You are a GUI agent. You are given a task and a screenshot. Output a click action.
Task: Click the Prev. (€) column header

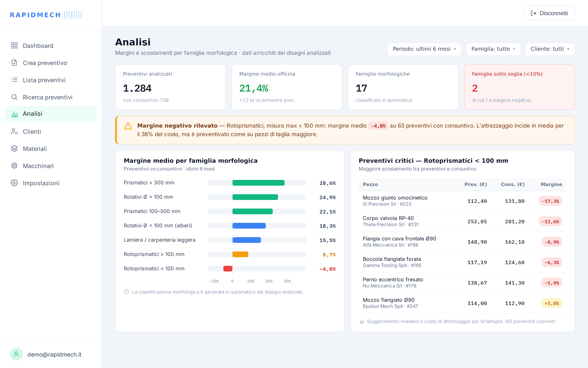click(476, 184)
